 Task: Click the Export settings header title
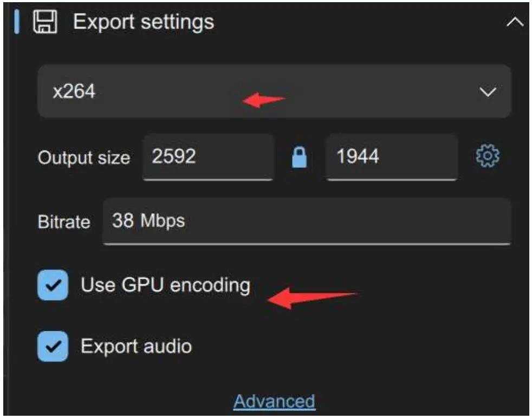(x=144, y=22)
